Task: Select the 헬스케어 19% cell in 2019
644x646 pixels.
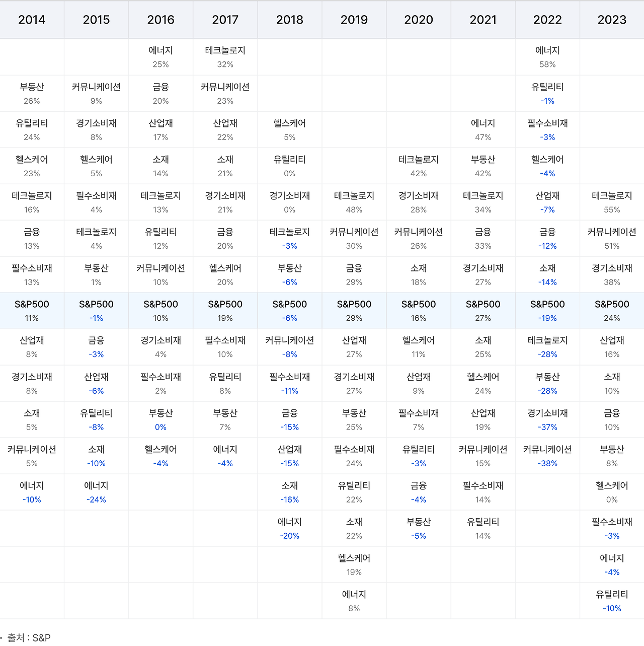Action: (x=354, y=564)
